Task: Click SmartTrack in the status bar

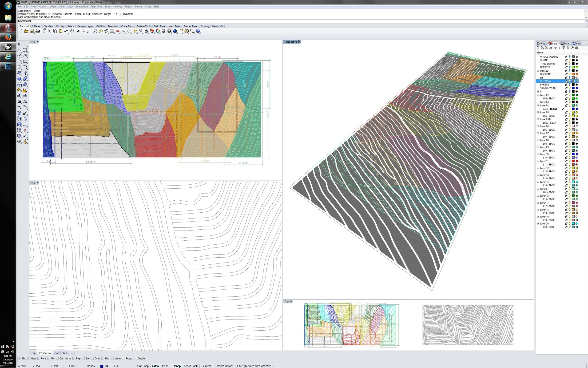Action: pos(191,366)
